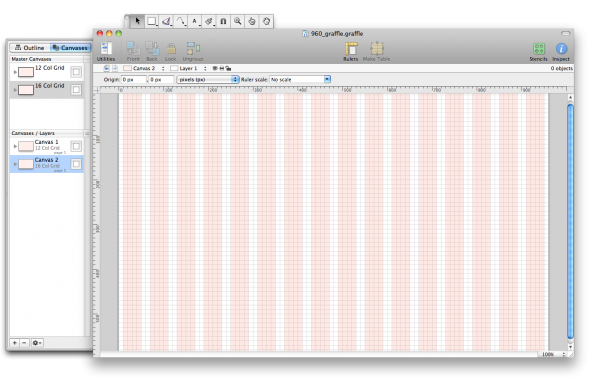Switch to the Outline tab

tap(30, 48)
